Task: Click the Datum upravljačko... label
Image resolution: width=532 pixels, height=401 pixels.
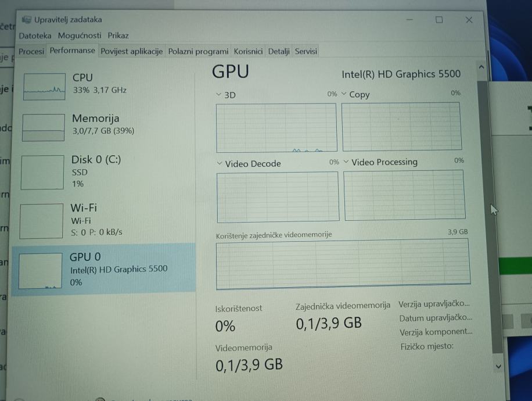Action: pyautogui.click(x=436, y=318)
